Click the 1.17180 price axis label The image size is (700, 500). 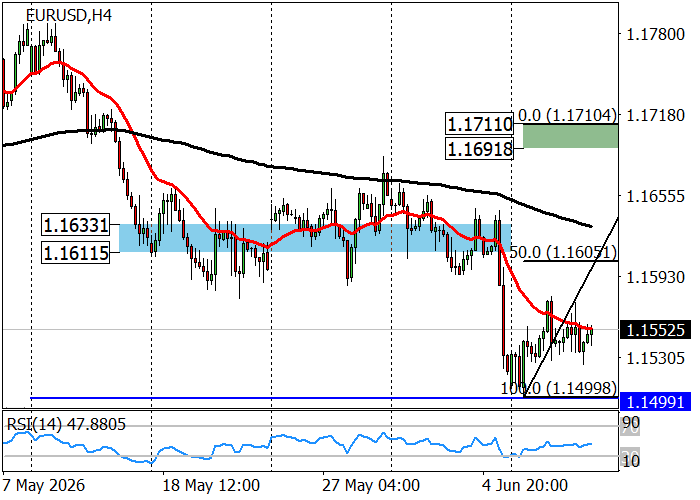[655, 116]
